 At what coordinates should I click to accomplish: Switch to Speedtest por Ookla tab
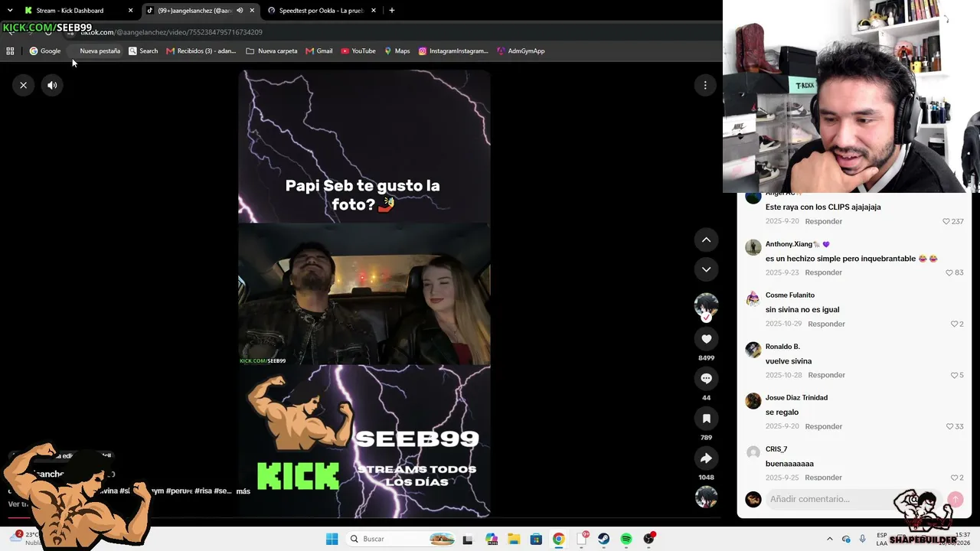click(321, 11)
